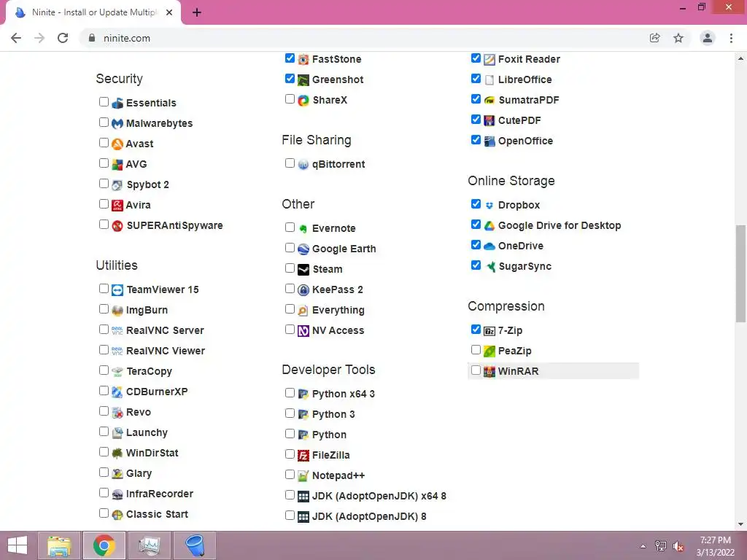Viewport: 747px width, 560px height.
Task: Click the Steam icon
Action: coord(303,270)
